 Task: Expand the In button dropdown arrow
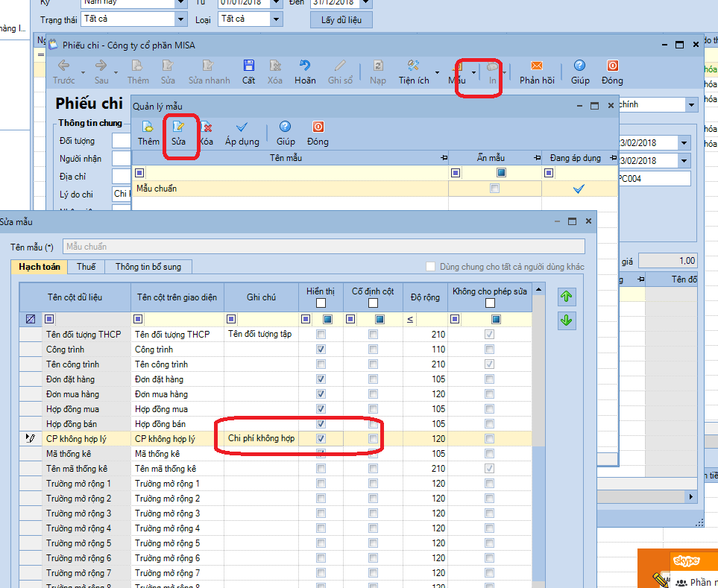[505, 72]
